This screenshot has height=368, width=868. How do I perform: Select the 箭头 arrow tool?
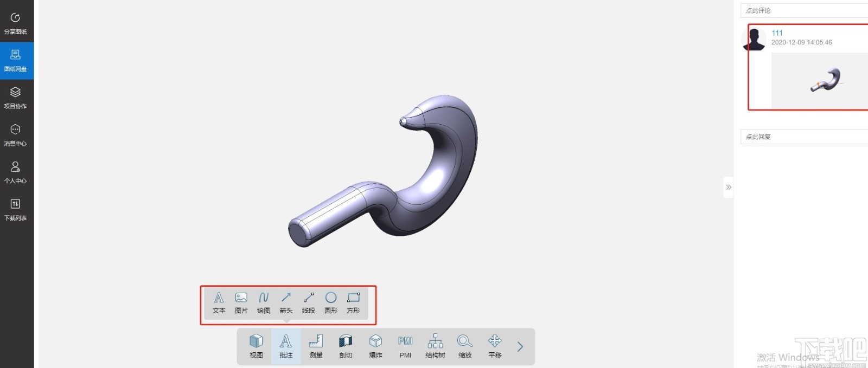pyautogui.click(x=286, y=303)
